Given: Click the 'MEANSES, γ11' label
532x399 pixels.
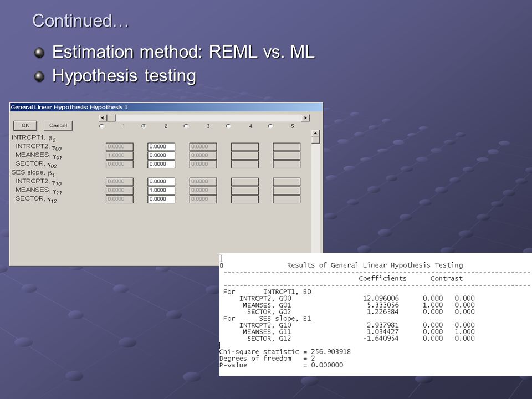Looking at the screenshot, I should [38, 190].
